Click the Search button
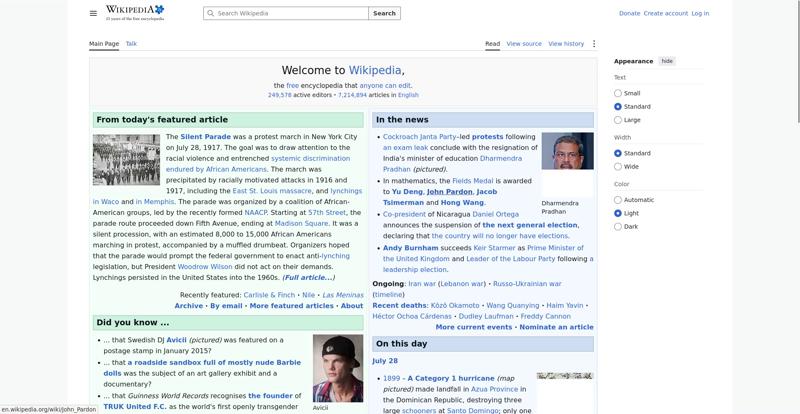Screen dimensions: 800x414 pos(384,13)
